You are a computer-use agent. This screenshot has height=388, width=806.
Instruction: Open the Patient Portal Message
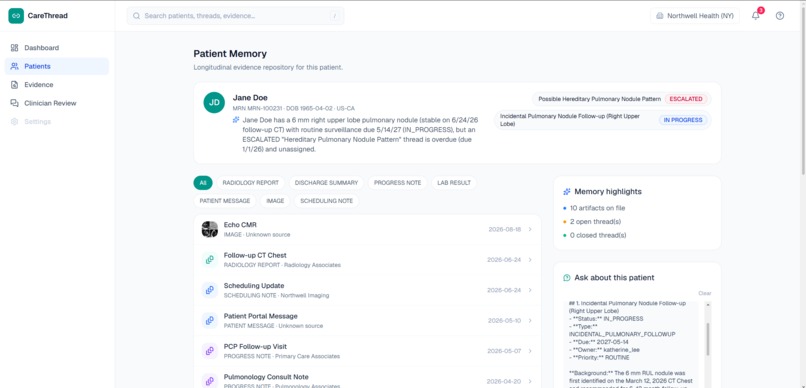(261, 316)
